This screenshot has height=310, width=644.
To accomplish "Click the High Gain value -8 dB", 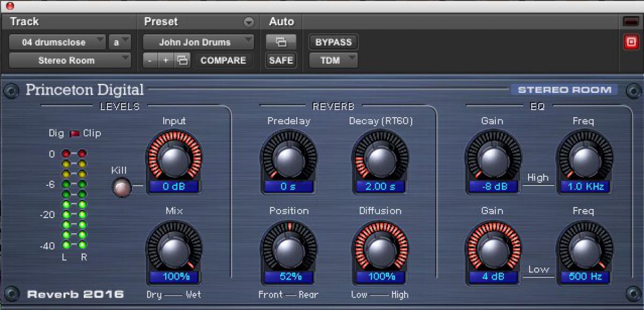I will pyautogui.click(x=493, y=186).
